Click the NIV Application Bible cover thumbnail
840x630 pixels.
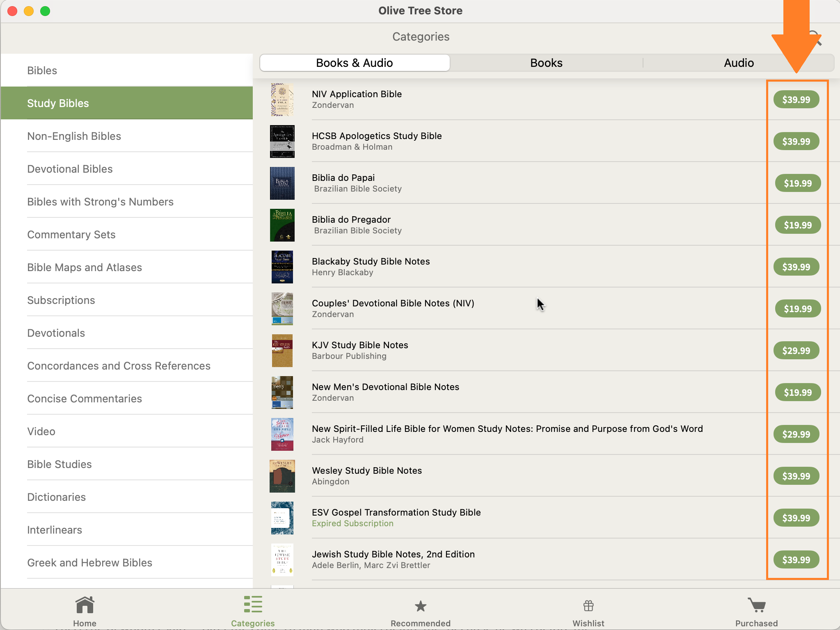click(282, 100)
